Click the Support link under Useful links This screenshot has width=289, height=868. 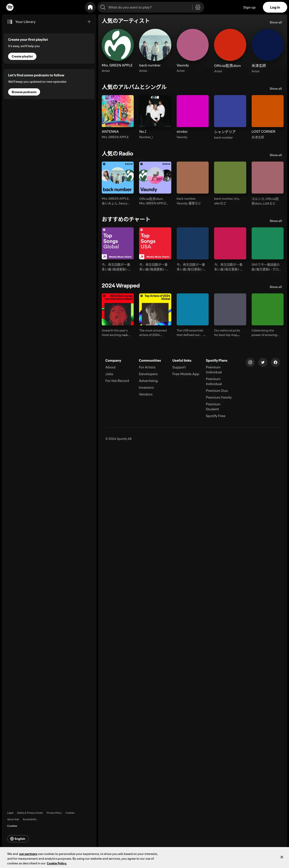pyautogui.click(x=179, y=367)
